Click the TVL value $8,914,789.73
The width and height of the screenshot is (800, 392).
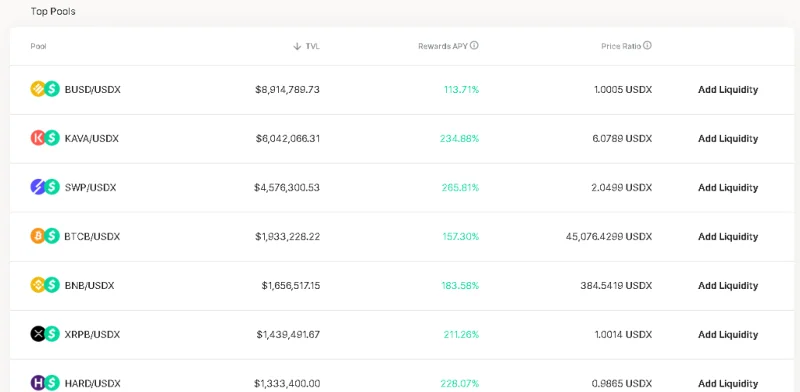[x=288, y=89]
